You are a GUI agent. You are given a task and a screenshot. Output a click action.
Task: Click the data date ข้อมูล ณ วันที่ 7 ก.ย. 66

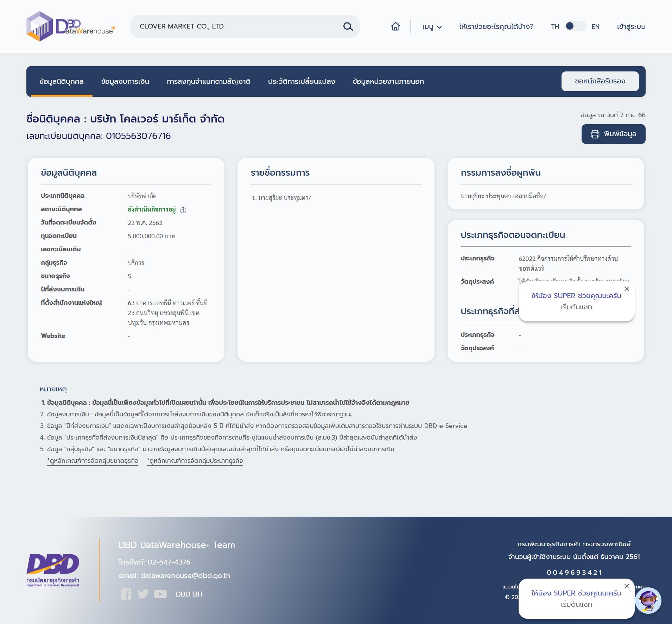pyautogui.click(x=613, y=115)
